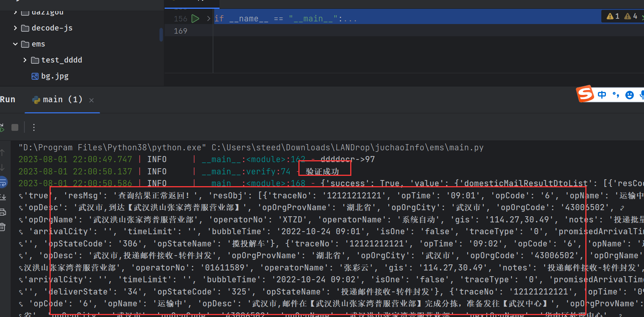Open the bg.jpg image file
The image size is (644, 317).
coord(55,76)
